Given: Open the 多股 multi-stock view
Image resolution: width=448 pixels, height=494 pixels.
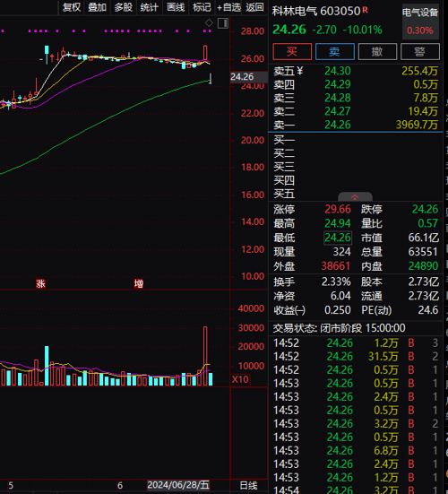Looking at the screenshot, I should tap(124, 7).
